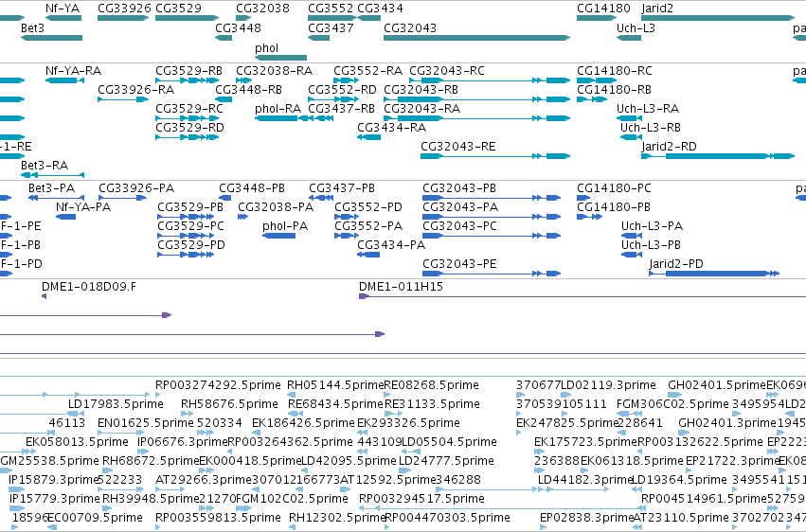The width and height of the screenshot is (806, 532).
Task: Click transcript CG32043-RE
Action: click(458, 147)
